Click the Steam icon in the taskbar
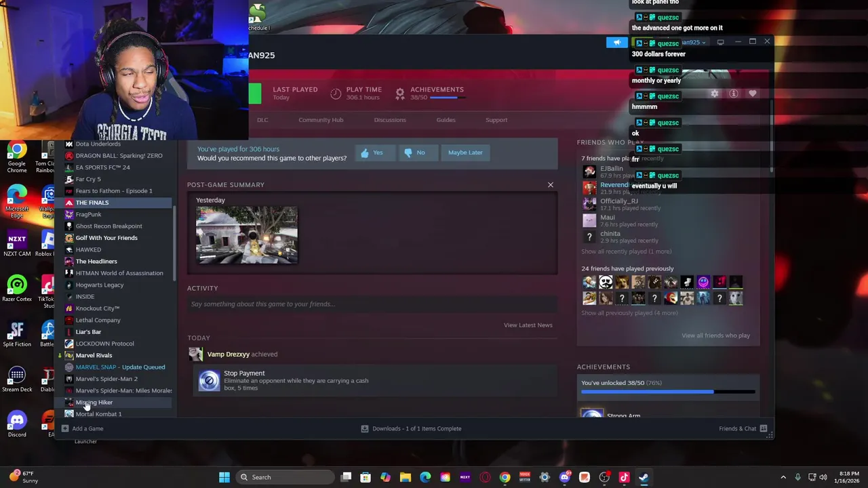868x488 pixels. [x=644, y=477]
